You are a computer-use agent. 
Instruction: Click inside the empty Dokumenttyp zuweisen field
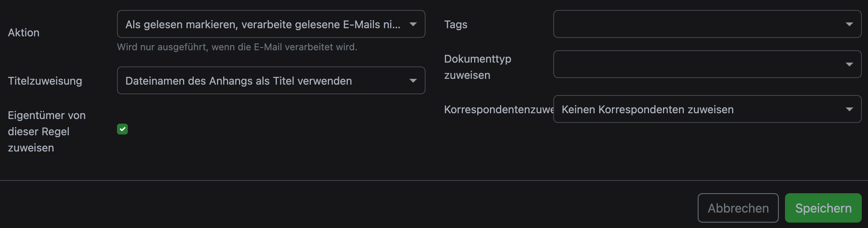click(695, 65)
